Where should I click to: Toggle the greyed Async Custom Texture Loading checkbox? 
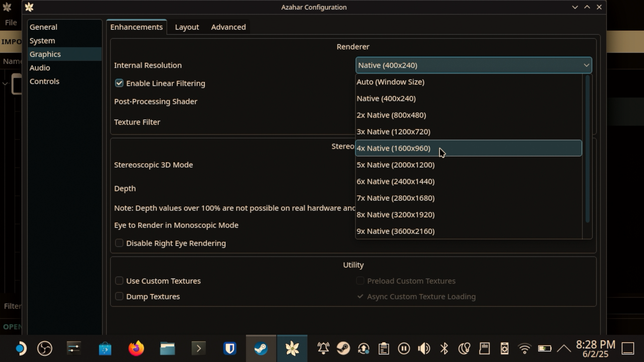click(x=360, y=296)
